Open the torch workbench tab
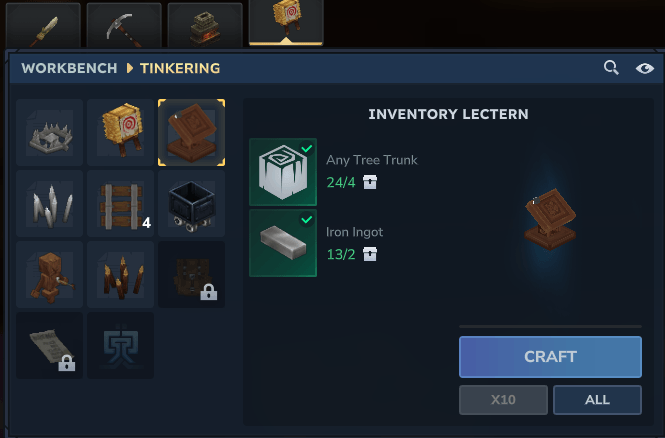 [43, 25]
